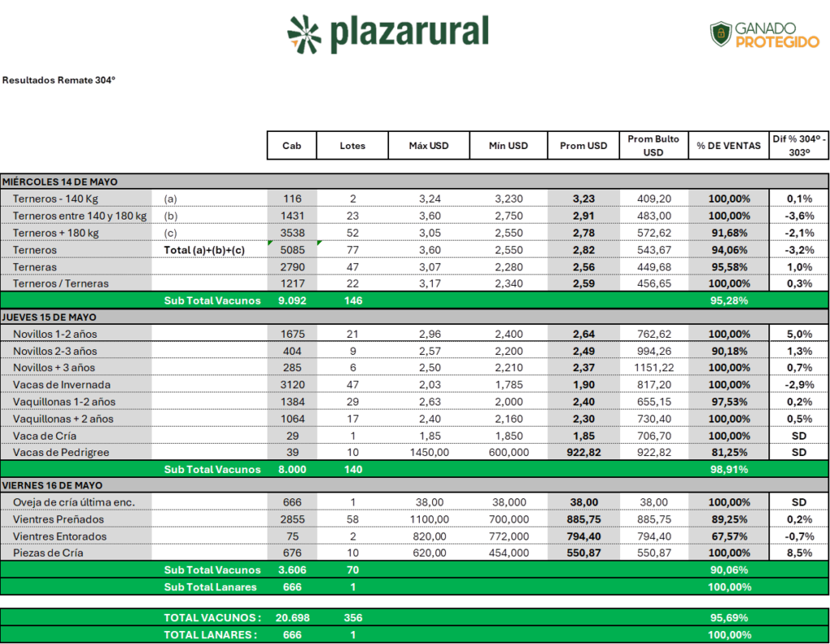Click the 'Vaquillonas 1-2 años' row label
This screenshot has height=644, width=830.
pos(64,402)
